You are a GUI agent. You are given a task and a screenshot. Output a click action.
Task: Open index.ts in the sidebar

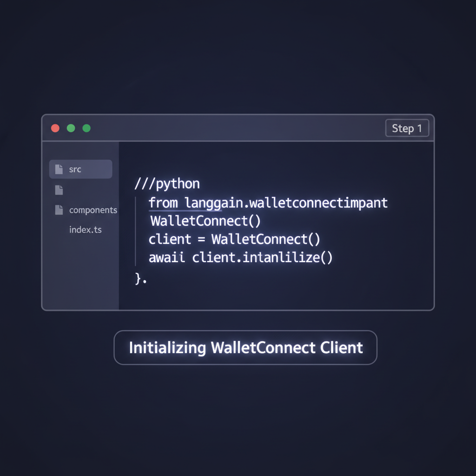(86, 230)
